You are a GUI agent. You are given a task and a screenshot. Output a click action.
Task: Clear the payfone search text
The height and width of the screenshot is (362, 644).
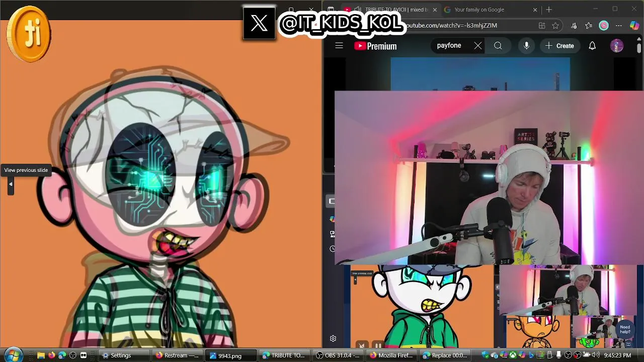point(477,46)
